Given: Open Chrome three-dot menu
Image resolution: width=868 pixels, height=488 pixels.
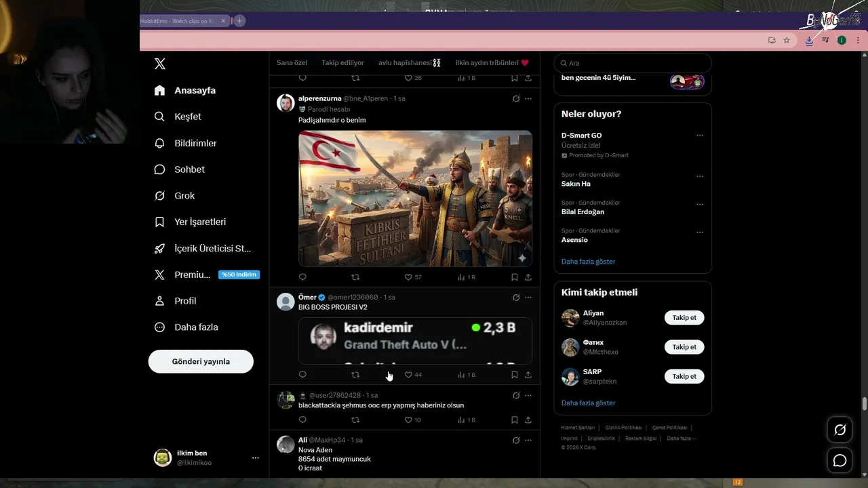Looking at the screenshot, I should (x=858, y=40).
